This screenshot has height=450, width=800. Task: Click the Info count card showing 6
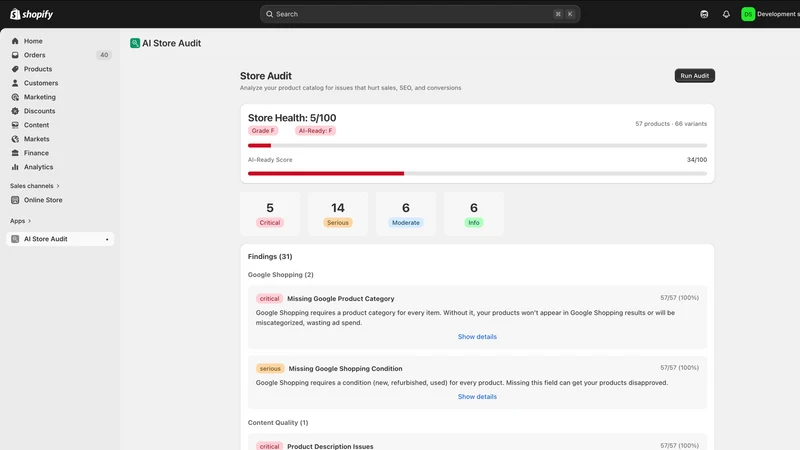pos(473,214)
